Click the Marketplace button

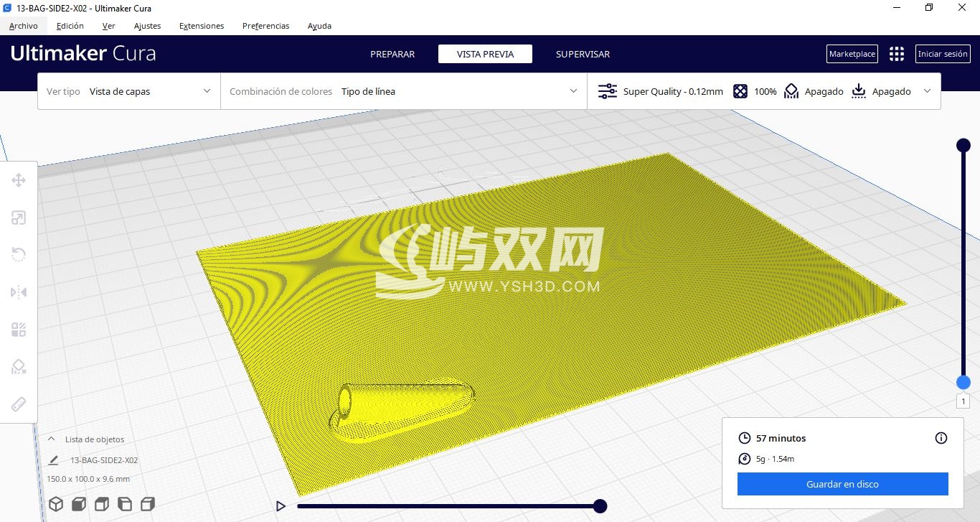tap(852, 54)
